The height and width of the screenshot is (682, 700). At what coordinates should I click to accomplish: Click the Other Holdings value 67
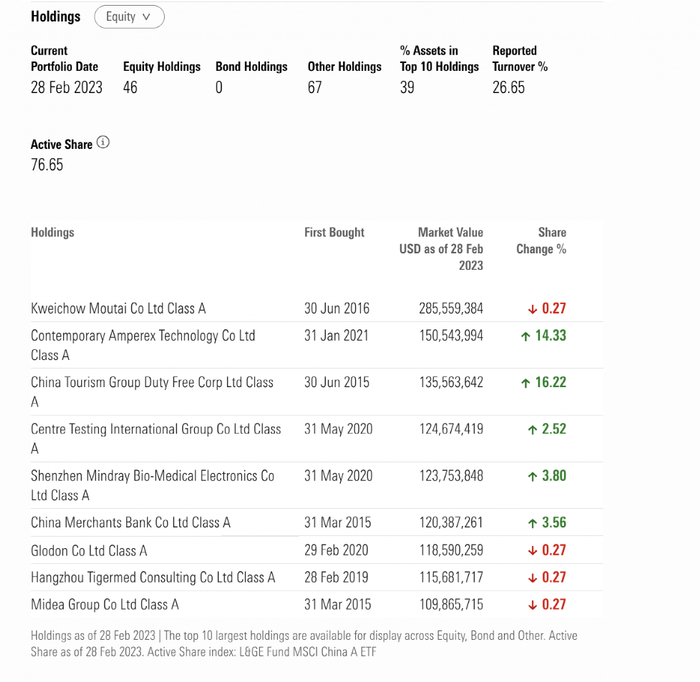[x=315, y=87]
